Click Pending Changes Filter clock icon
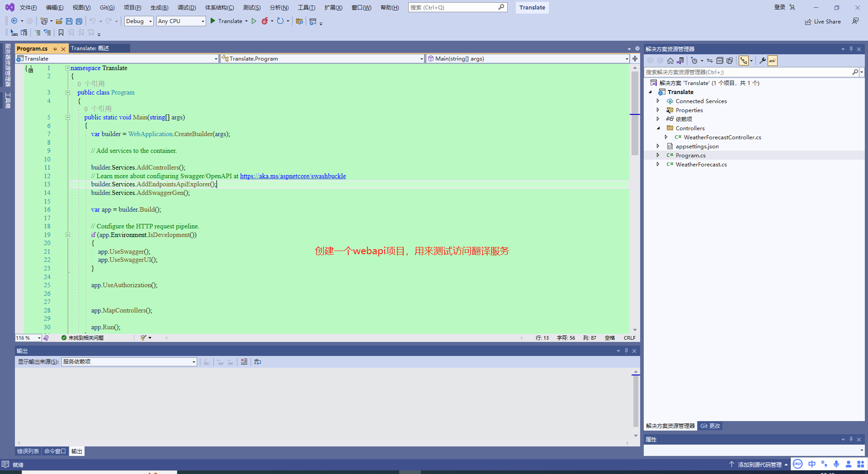 (x=694, y=61)
